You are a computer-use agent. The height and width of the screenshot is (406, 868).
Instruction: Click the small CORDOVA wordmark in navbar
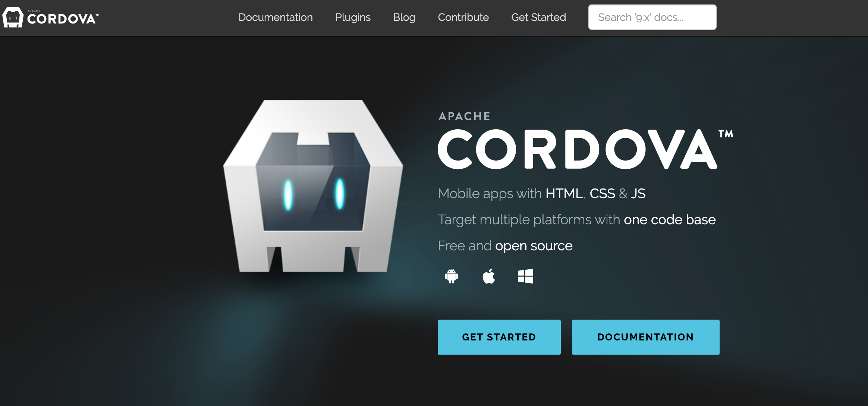click(x=62, y=19)
